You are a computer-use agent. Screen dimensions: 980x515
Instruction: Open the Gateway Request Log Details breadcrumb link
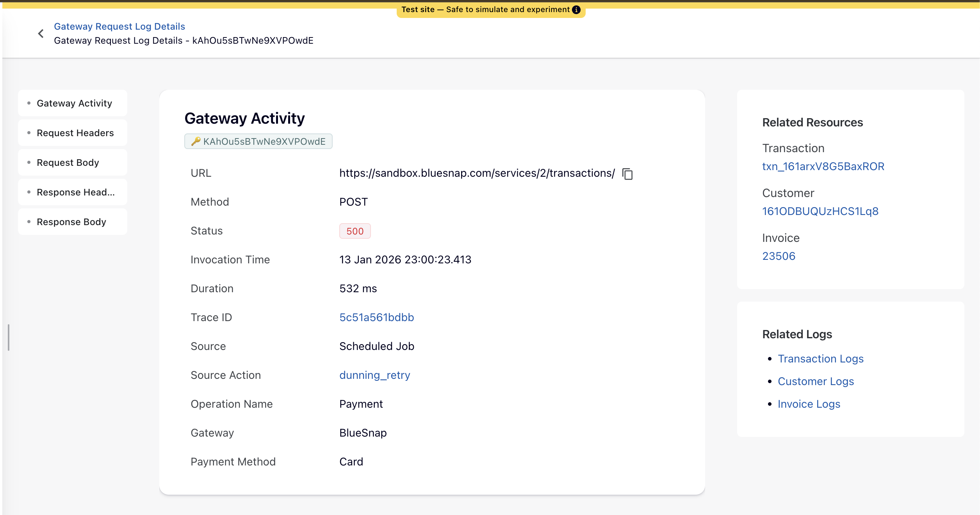(119, 26)
